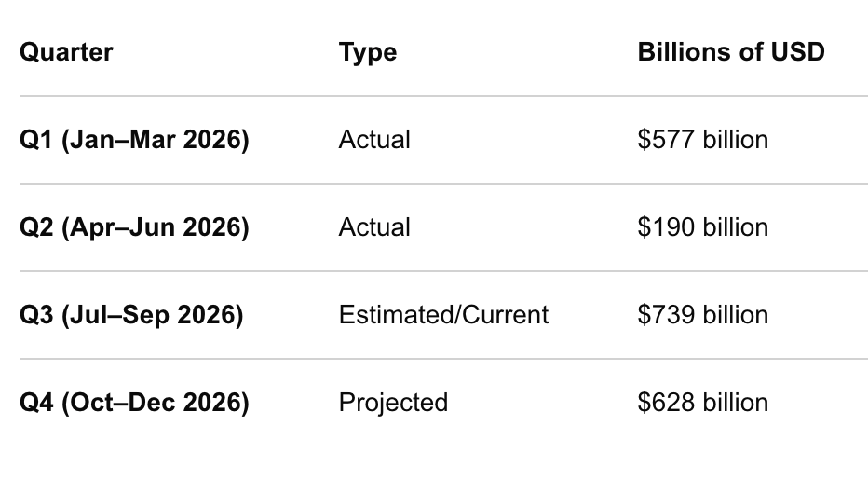The image size is (868, 480).
Task: Click the Actual type cell for Q2
Action: pyautogui.click(x=374, y=227)
